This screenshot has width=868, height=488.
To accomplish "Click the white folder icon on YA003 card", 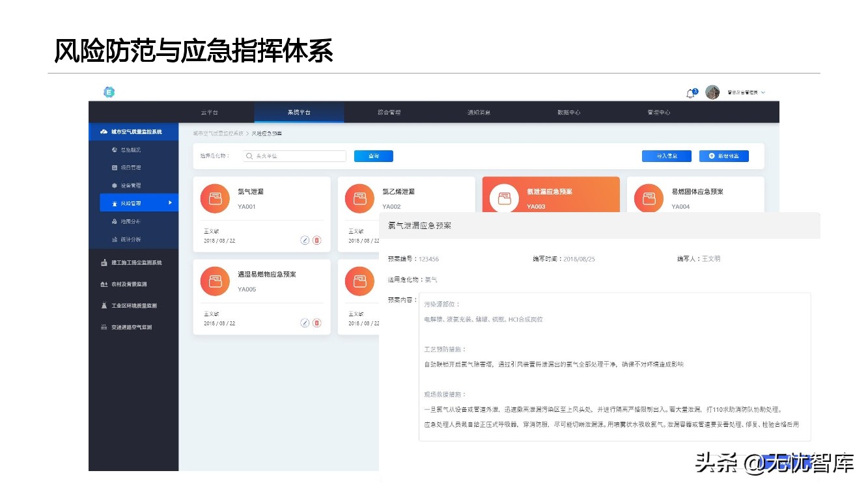I will 504,198.
